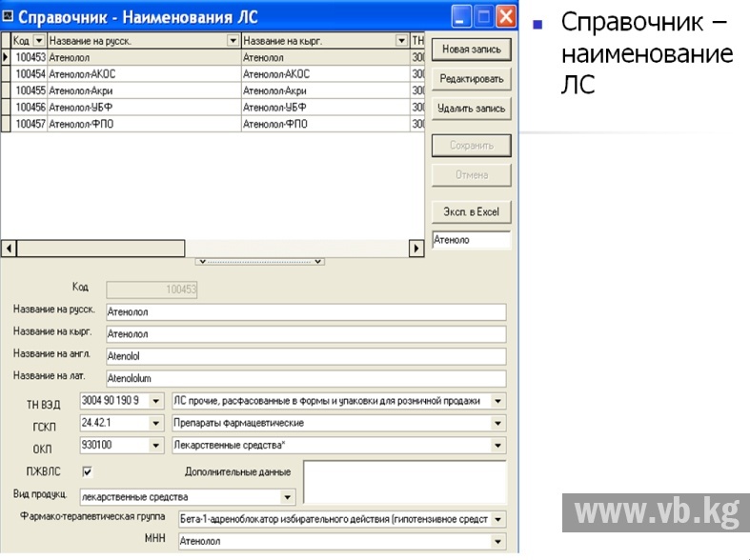
Task: Select the Атенолол-УБФ Russian name cell
Action: [x=144, y=108]
